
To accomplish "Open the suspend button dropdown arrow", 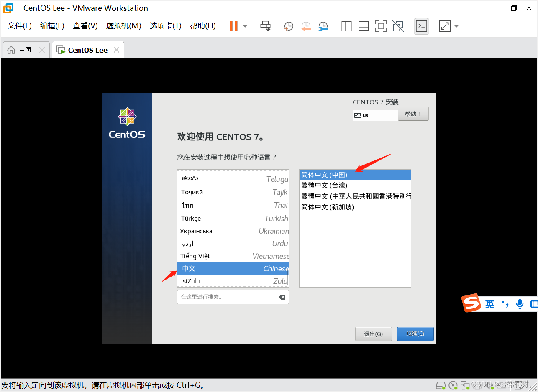I will tap(244, 26).
